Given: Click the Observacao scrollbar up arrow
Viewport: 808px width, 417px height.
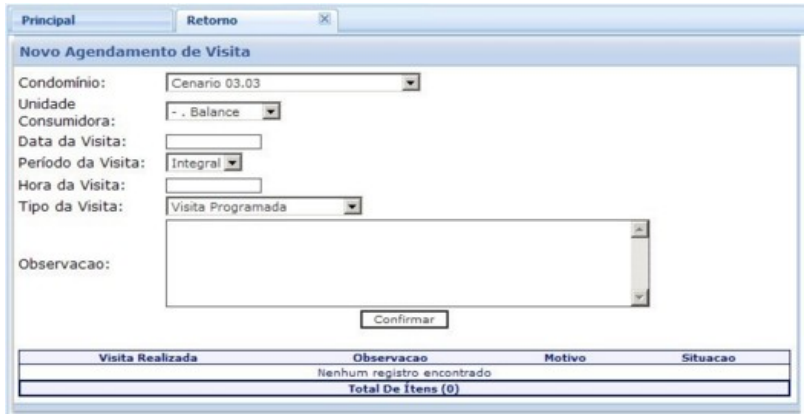Looking at the screenshot, I should click(x=644, y=228).
